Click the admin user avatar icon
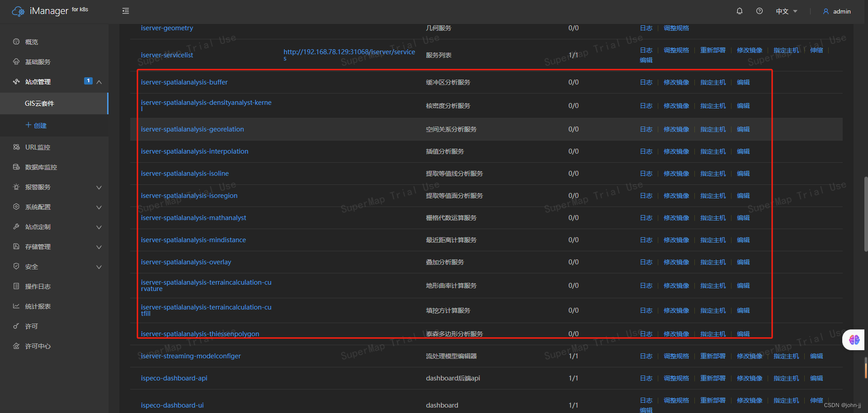The height and width of the screenshot is (413, 868). pos(826,11)
